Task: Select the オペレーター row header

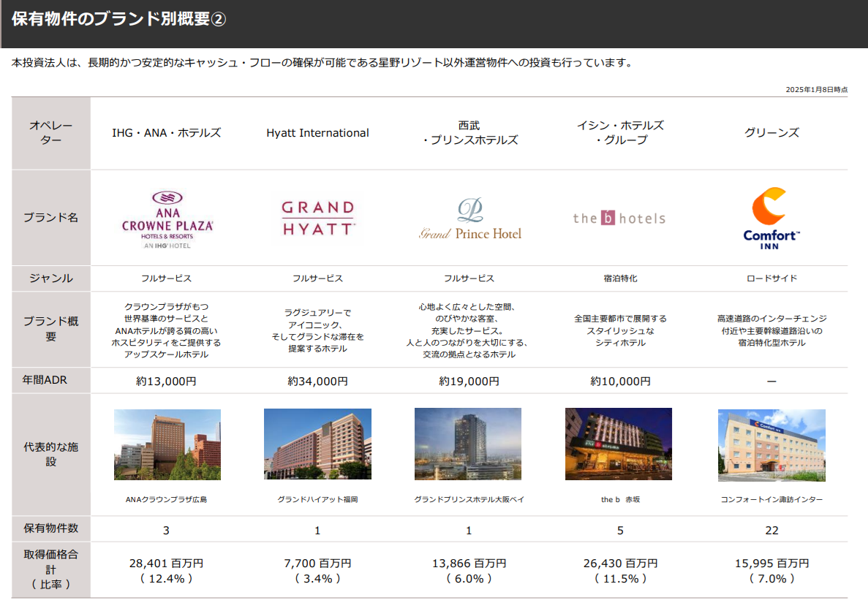Action: (x=51, y=133)
